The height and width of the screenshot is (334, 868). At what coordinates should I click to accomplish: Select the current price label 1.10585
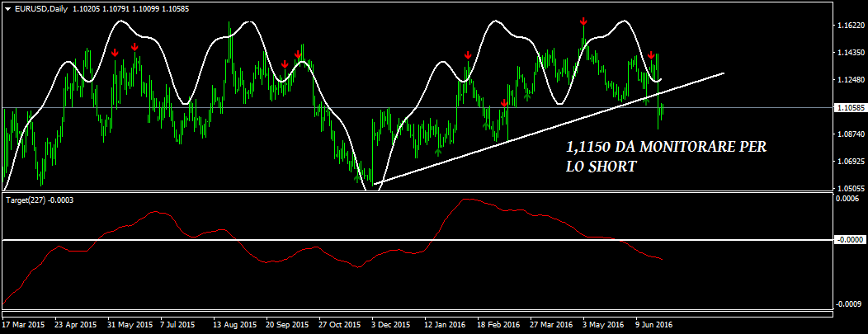coord(846,108)
